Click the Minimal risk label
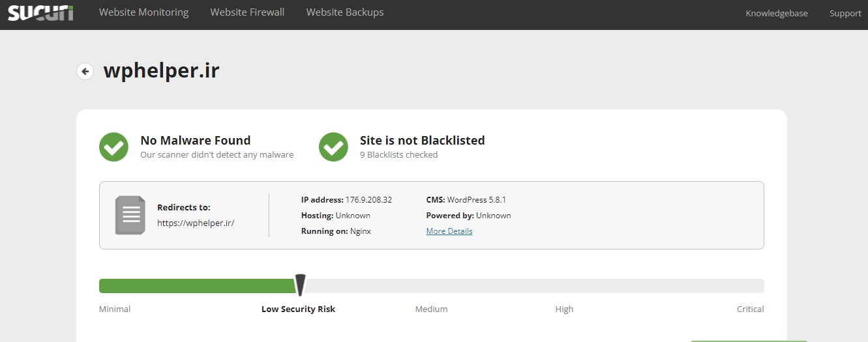 (x=115, y=309)
